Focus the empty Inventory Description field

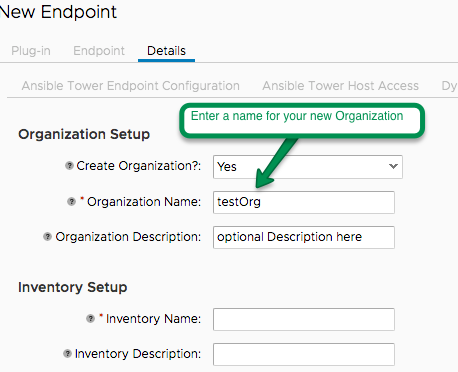tap(304, 354)
